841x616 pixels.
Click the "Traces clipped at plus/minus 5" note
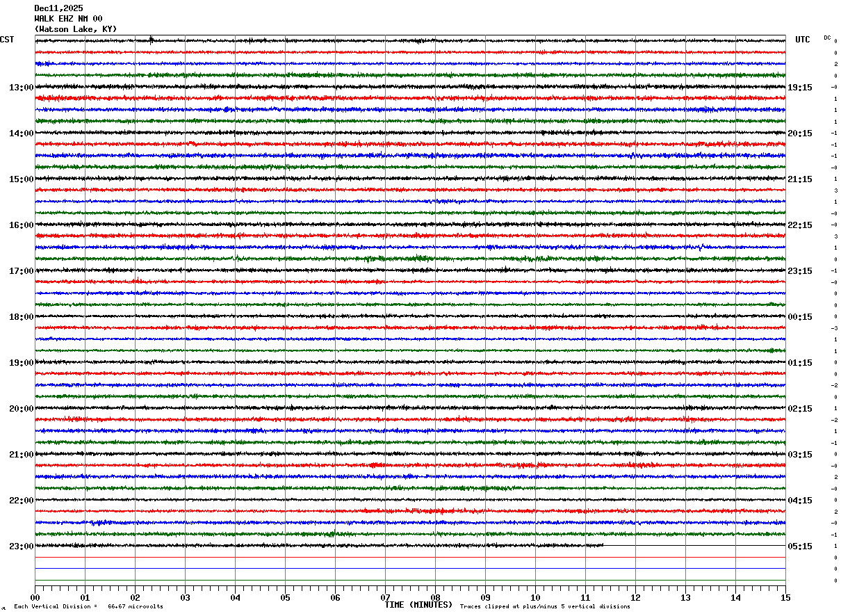(545, 606)
